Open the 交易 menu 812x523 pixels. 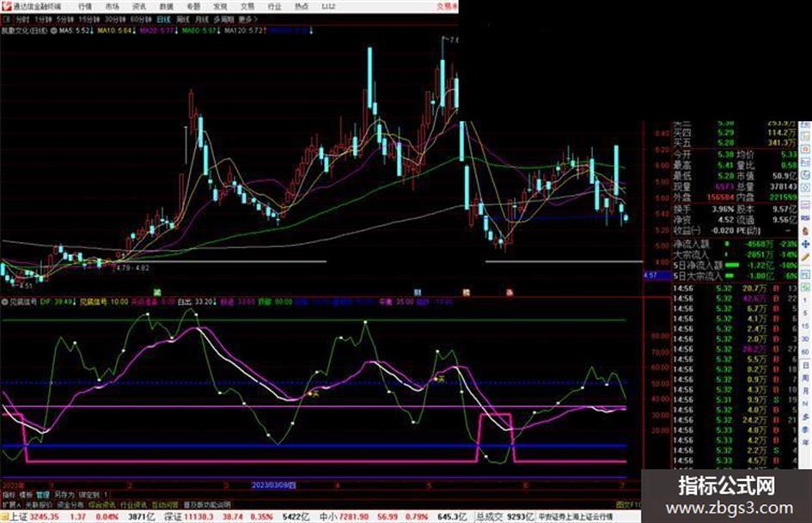tap(247, 7)
